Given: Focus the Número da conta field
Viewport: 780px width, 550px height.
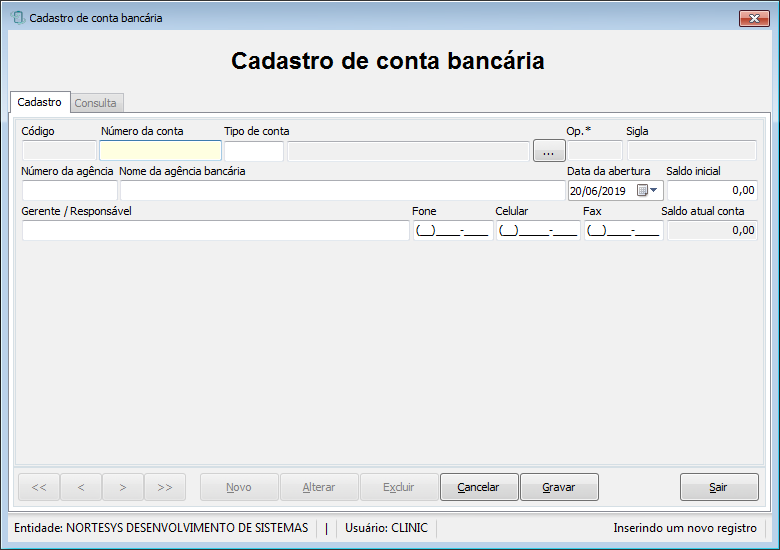Looking at the screenshot, I should click(x=160, y=151).
